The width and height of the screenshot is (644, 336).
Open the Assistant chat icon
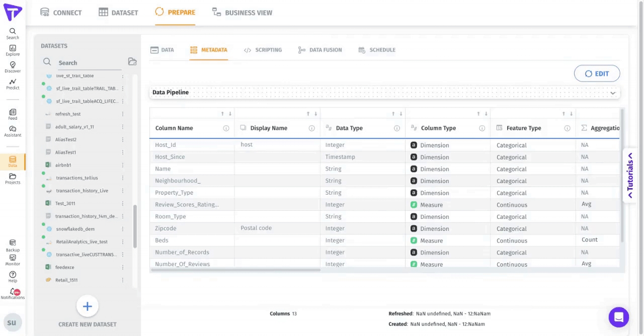pyautogui.click(x=13, y=131)
